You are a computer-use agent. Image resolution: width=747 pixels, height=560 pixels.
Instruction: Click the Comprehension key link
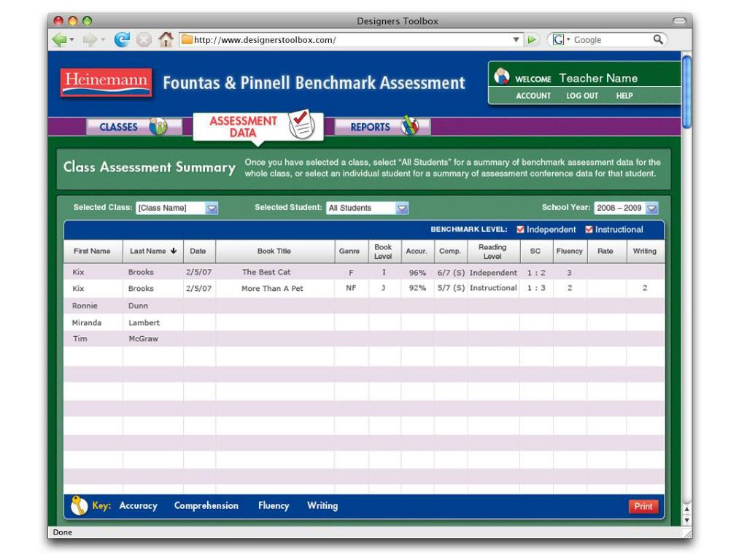click(x=206, y=506)
